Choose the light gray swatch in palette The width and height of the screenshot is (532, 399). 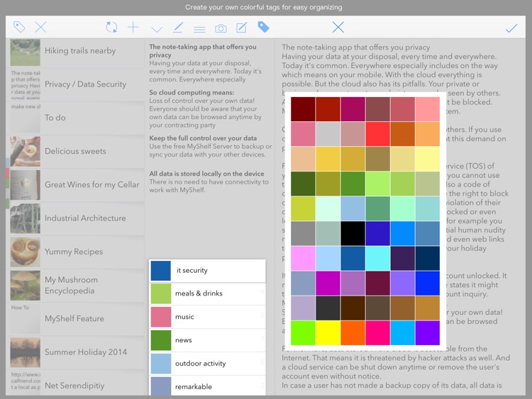pyautogui.click(x=328, y=134)
